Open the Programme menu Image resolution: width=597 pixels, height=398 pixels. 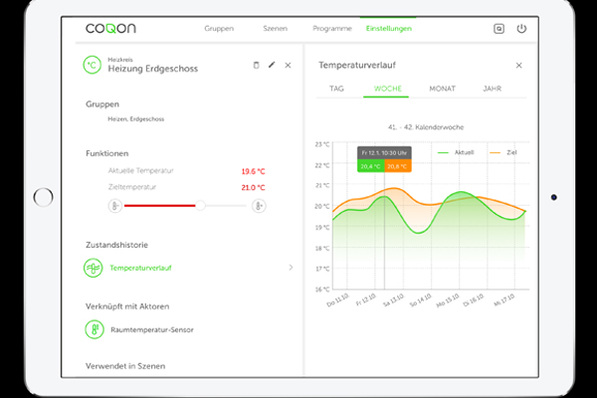[x=332, y=29]
